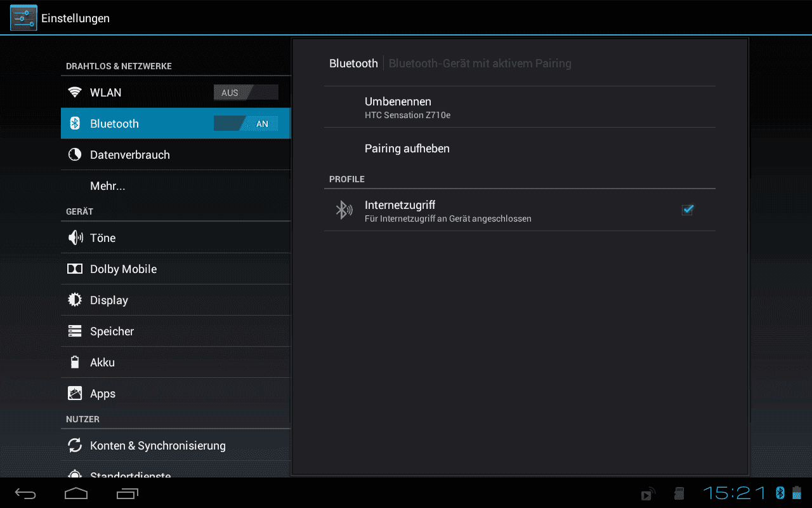
Task: Open Konten & Synchronisierung settings
Action: click(176, 446)
